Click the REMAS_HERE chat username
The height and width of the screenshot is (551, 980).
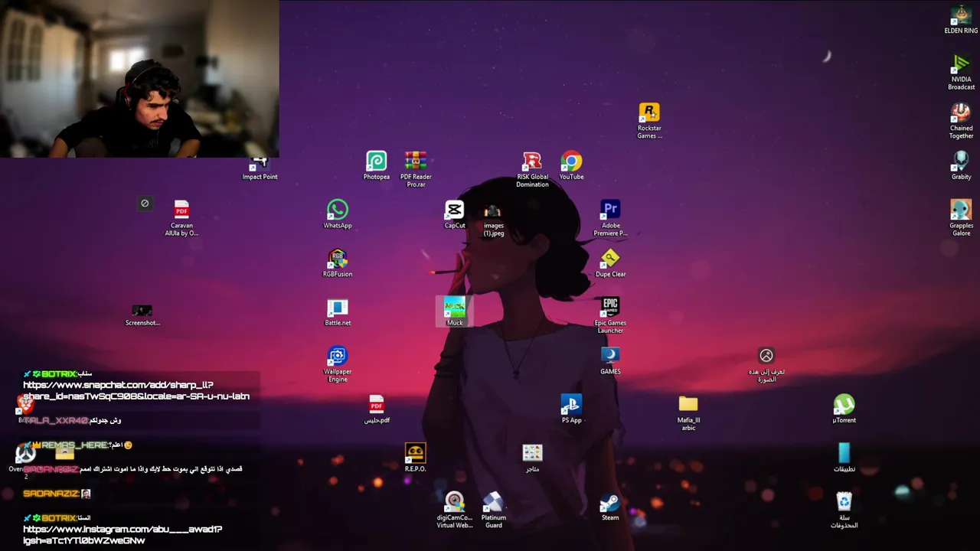[74, 445]
